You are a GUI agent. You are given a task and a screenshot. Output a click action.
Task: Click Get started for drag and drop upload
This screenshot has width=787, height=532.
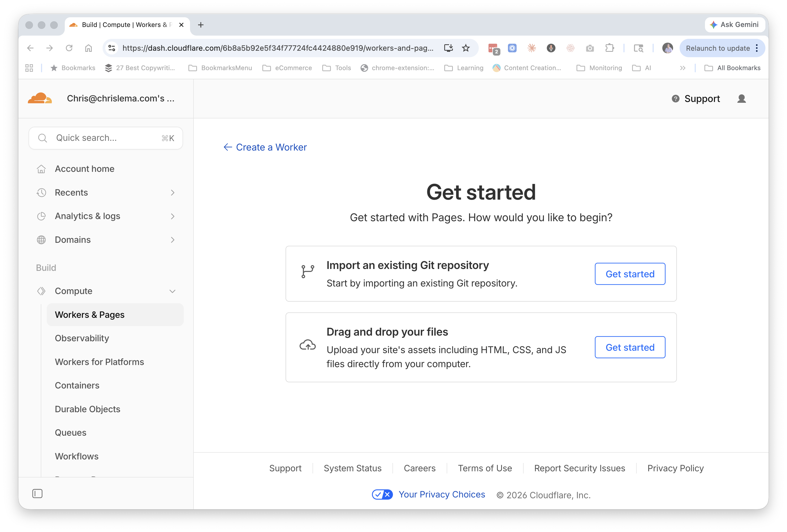tap(630, 347)
